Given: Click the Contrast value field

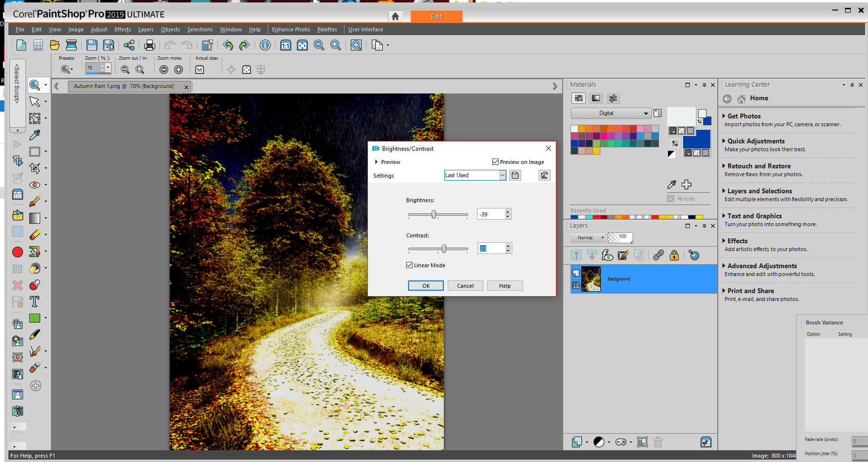Looking at the screenshot, I should click(491, 248).
